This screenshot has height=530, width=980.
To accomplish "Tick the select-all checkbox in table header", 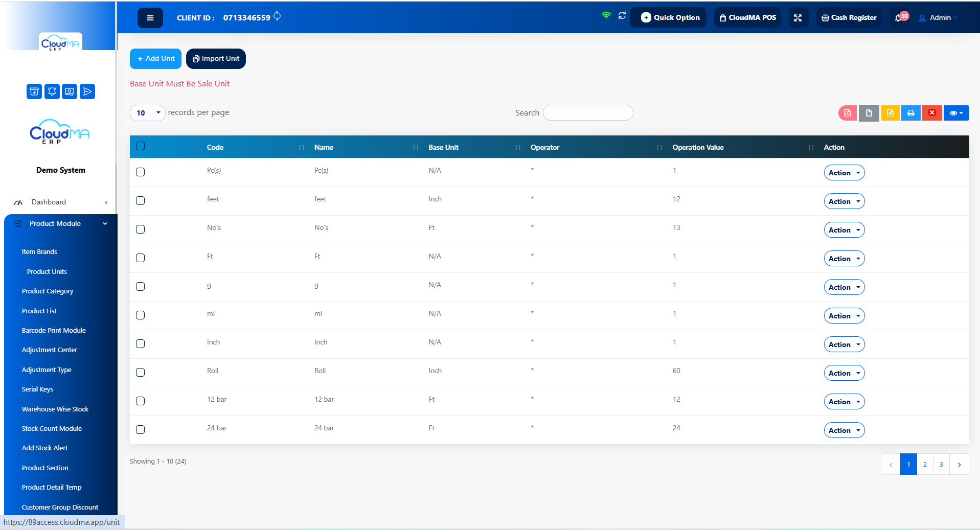I will (x=141, y=146).
